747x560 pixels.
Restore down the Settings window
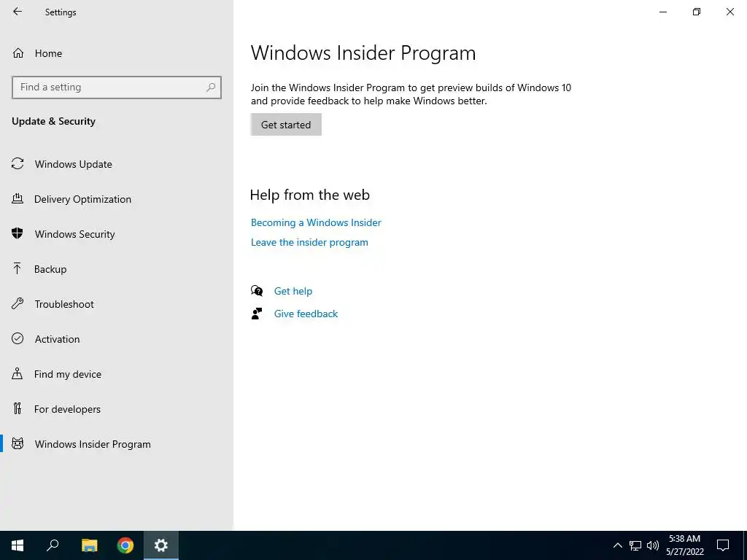(697, 12)
